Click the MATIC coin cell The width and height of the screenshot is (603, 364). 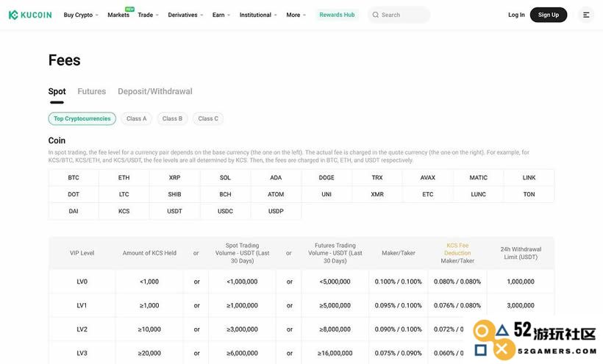479,177
